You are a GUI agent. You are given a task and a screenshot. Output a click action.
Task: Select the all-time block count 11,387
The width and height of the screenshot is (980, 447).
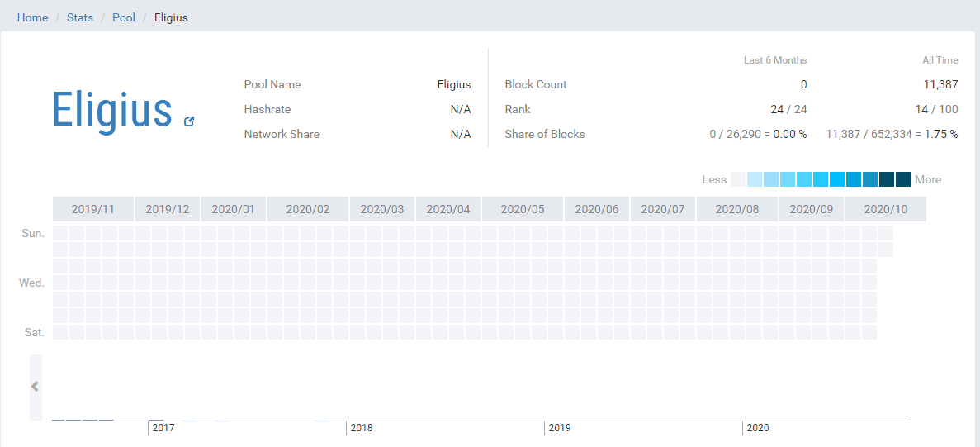(940, 84)
